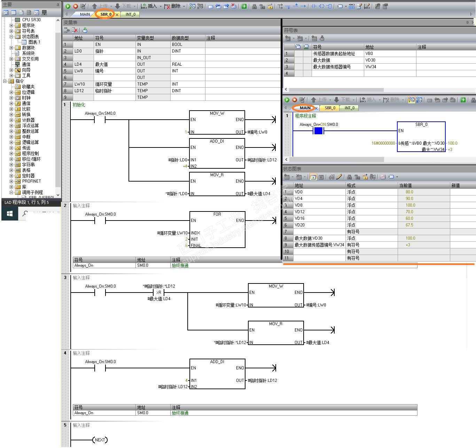Toggle program status monitoring in MAIN editor toolbar
This screenshot has height=448, width=476.
(x=411, y=100)
